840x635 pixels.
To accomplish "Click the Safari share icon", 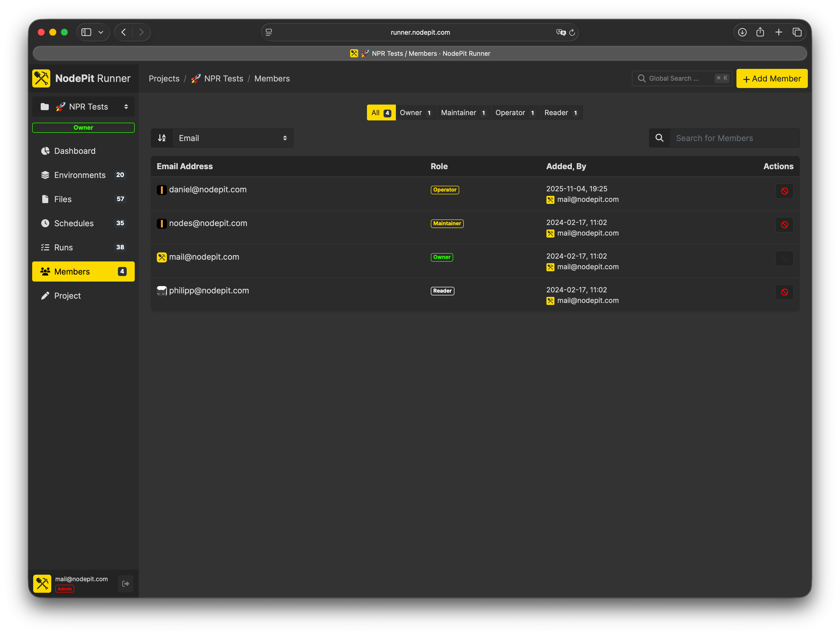I will pyautogui.click(x=760, y=32).
